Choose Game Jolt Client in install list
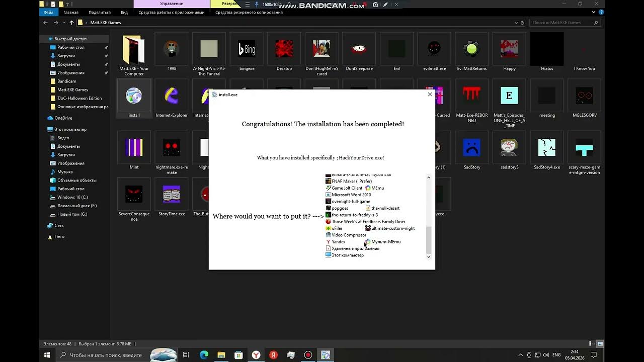The image size is (644, 362). coord(347,188)
